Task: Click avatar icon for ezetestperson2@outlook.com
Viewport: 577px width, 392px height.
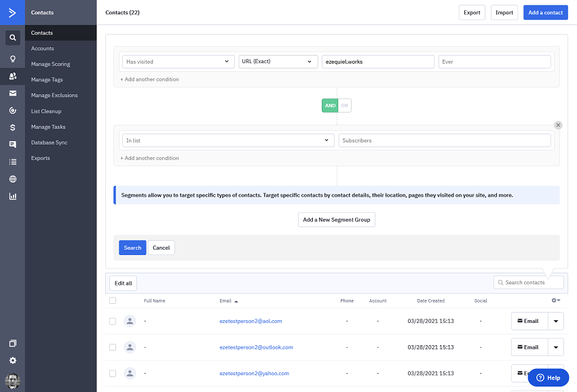Action: 130,347
